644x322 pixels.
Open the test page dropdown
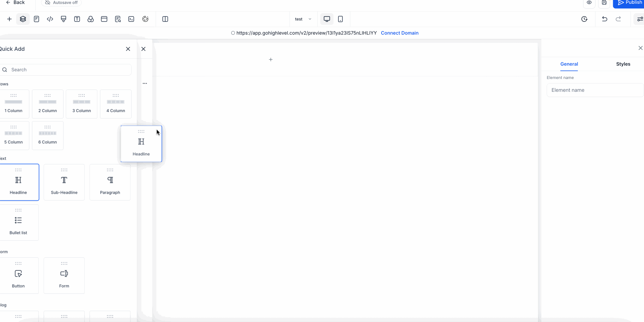303,19
